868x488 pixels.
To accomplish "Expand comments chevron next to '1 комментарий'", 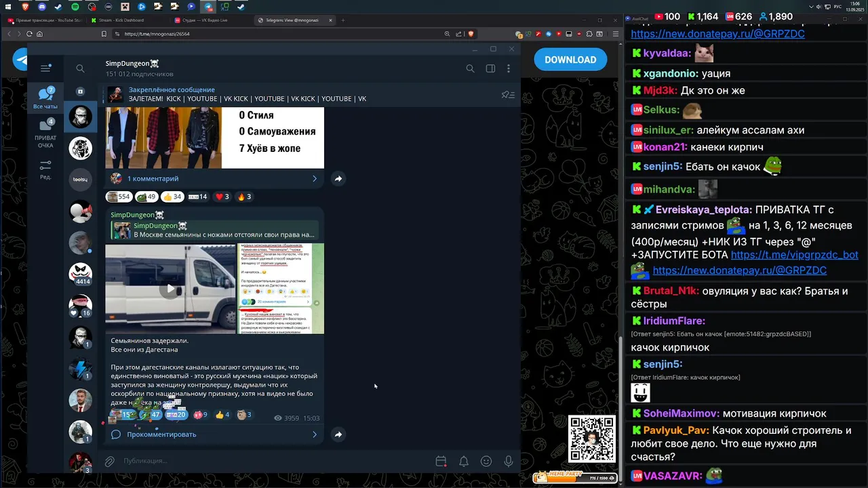I will [x=314, y=179].
